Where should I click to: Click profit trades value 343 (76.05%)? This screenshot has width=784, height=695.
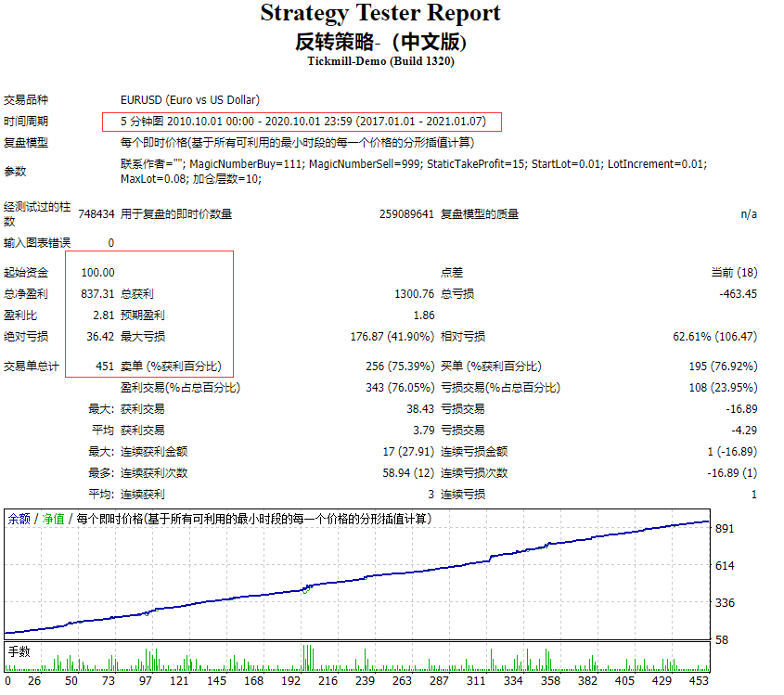(400, 388)
